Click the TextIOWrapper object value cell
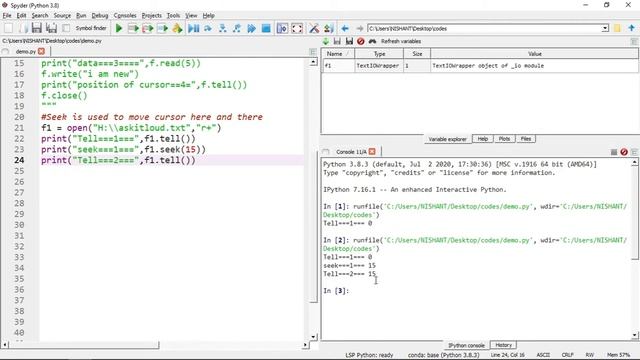 click(x=534, y=66)
